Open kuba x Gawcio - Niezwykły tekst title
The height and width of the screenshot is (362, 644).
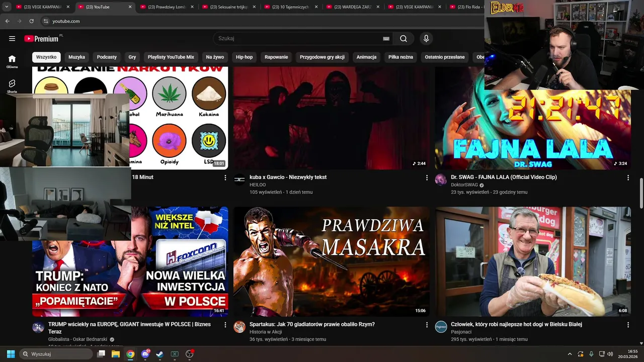[x=288, y=177]
